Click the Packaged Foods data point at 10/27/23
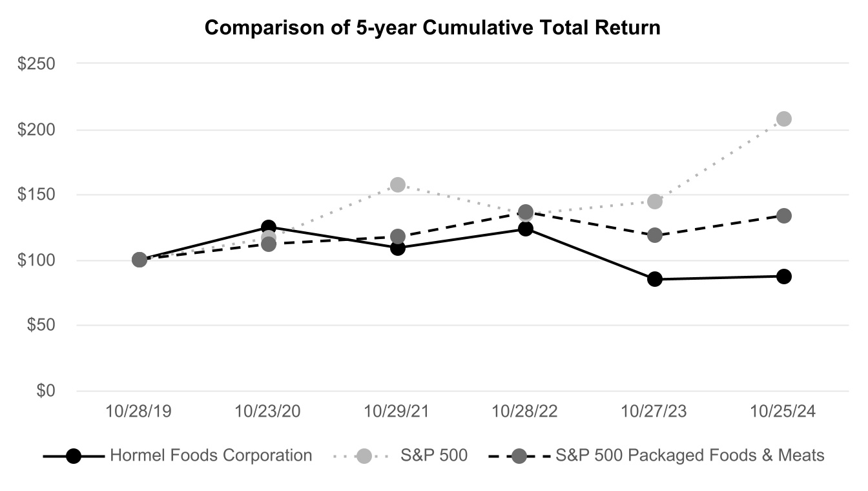Image resolution: width=868 pixels, height=491 pixels. (655, 235)
